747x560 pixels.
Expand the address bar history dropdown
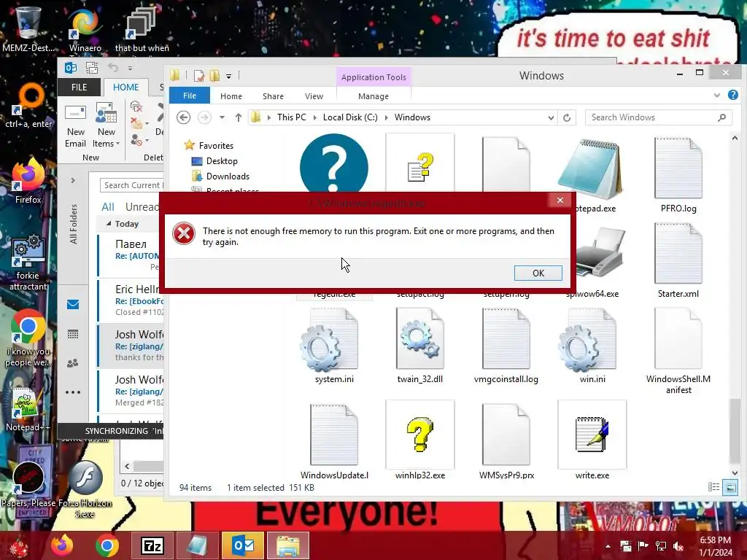(x=551, y=117)
